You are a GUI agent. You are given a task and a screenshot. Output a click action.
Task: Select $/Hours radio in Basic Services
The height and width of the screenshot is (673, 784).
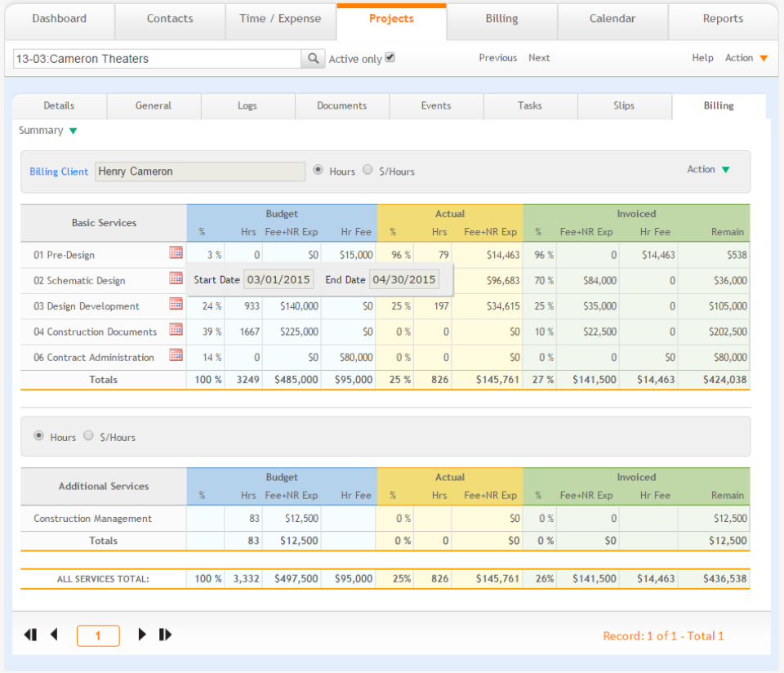(x=367, y=170)
